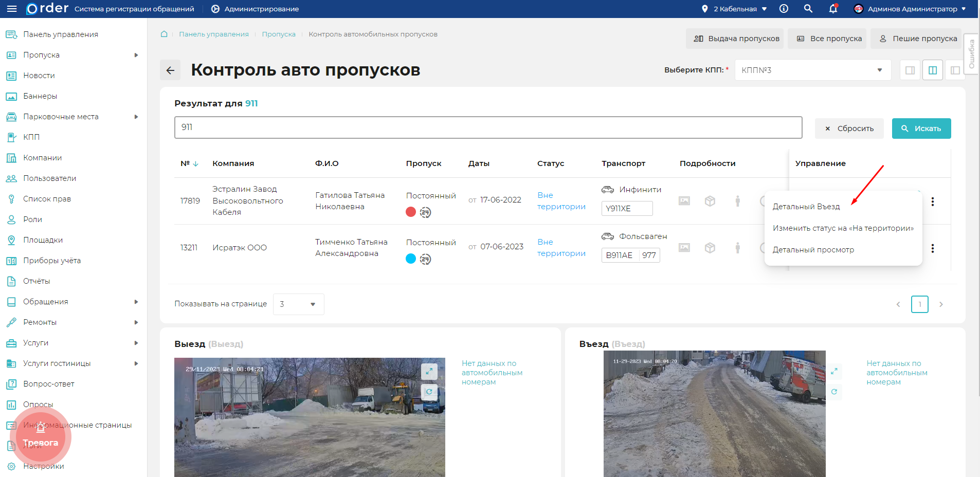
Task: Open the page-size dropdown showing 3
Action: 298,304
